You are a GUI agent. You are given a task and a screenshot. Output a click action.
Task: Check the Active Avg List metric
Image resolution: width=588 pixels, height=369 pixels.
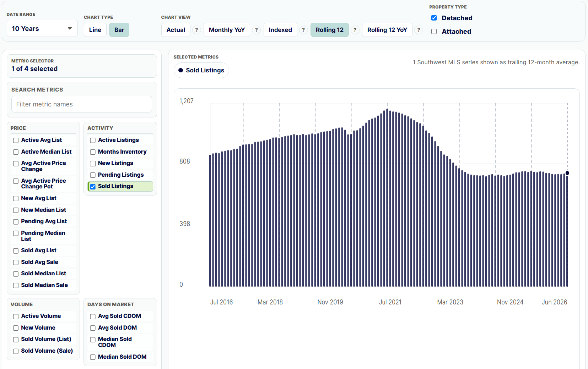16,141
